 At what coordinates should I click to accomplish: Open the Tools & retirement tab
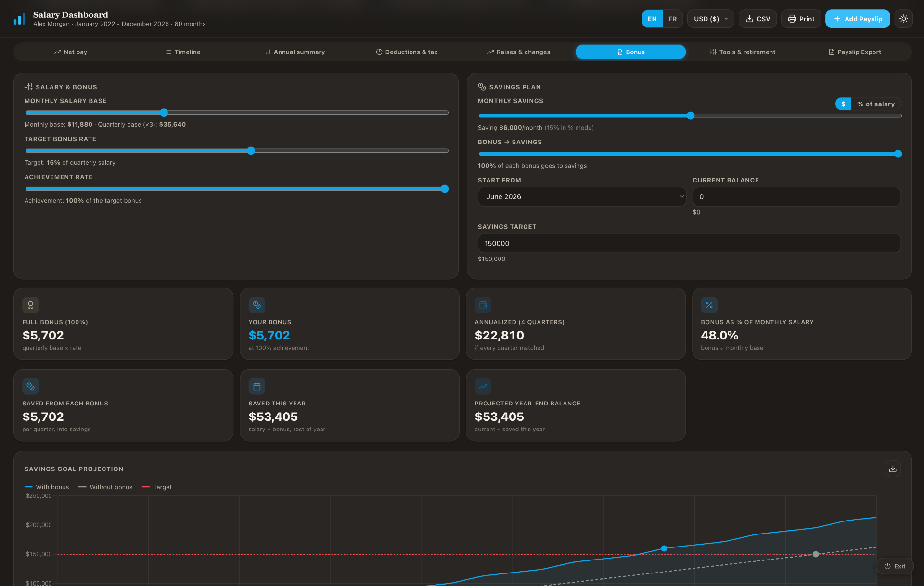pos(743,52)
